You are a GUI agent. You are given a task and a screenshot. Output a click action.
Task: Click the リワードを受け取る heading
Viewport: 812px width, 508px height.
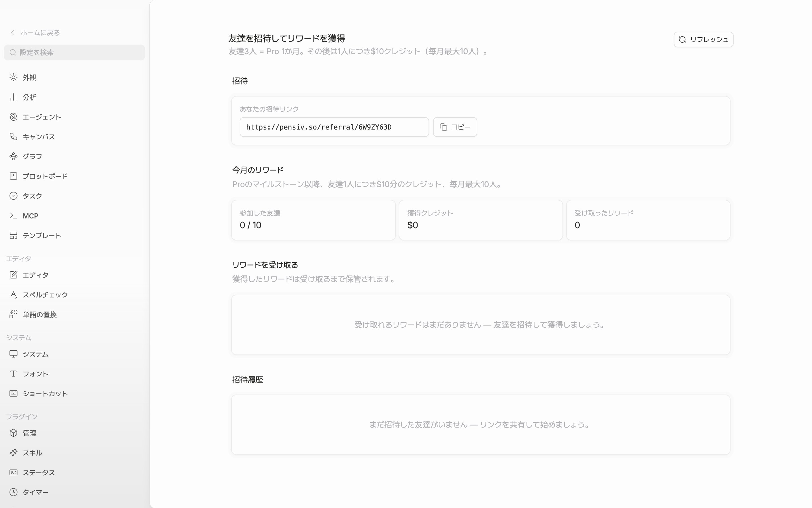(x=265, y=265)
